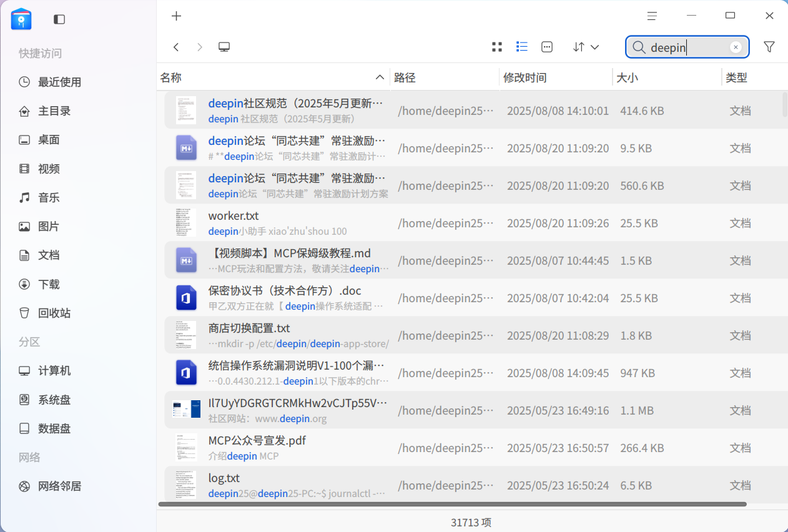Click the horizontal scrollbar at bottom
Screen dimensions: 788x532
point(452,504)
